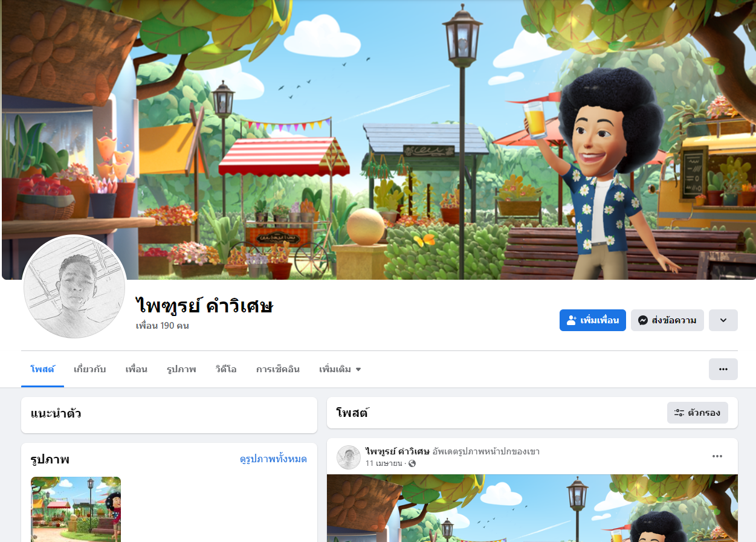The height and width of the screenshot is (542, 756).
Task: Open the cover photo thumbnail under รูปภาพ
Action: pos(76,509)
